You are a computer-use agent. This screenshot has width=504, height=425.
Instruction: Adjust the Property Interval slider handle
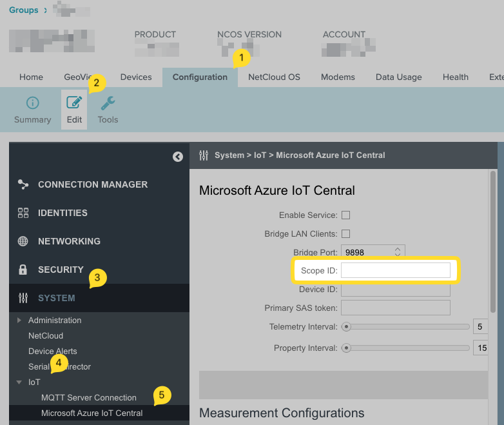[x=346, y=348]
